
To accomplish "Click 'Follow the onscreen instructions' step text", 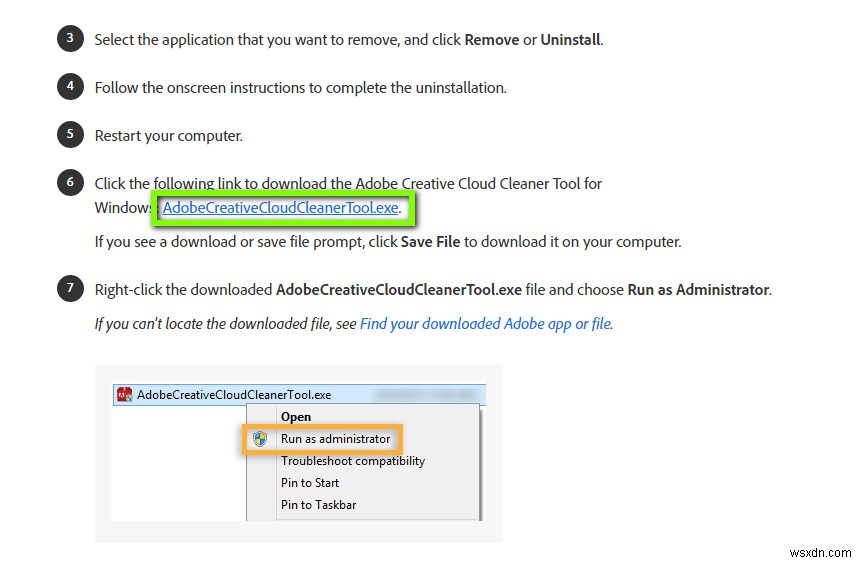I will tap(301, 88).
